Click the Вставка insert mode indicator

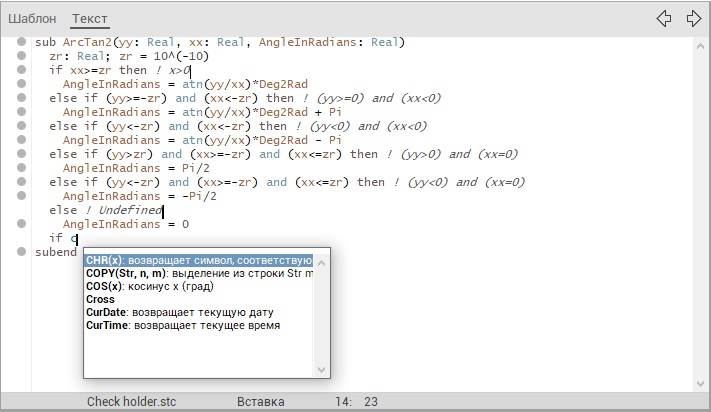(x=260, y=402)
